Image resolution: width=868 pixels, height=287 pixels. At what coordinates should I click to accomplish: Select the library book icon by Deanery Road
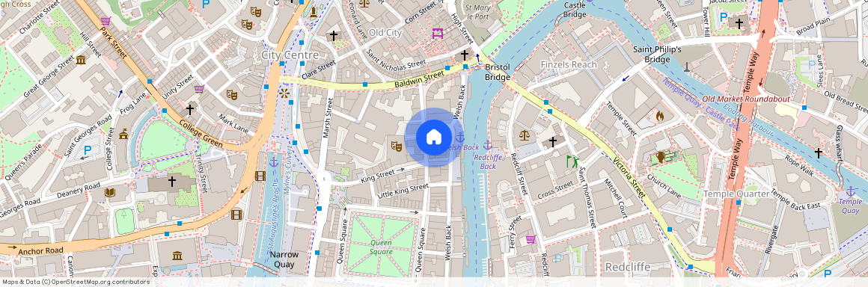click(109, 192)
